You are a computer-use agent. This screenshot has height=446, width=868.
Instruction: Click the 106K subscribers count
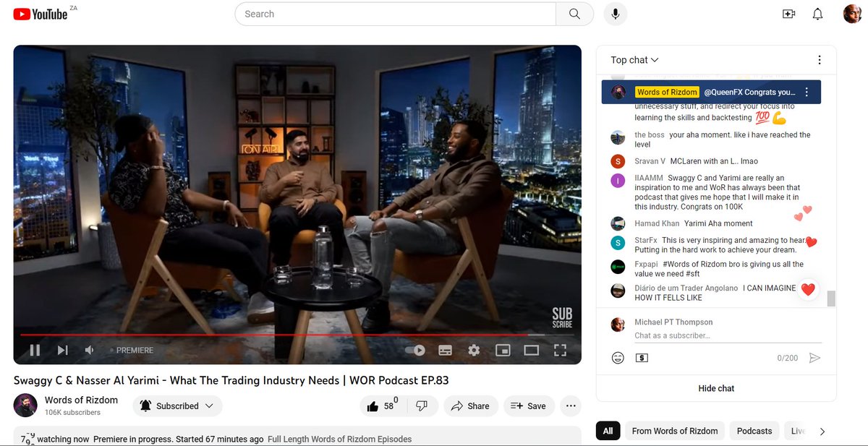pyautogui.click(x=72, y=413)
